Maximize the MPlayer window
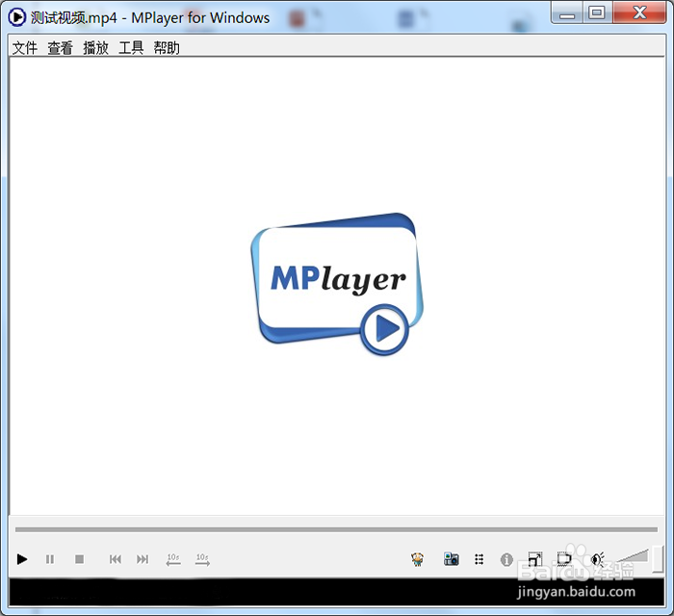The width and height of the screenshot is (674, 616). click(597, 13)
